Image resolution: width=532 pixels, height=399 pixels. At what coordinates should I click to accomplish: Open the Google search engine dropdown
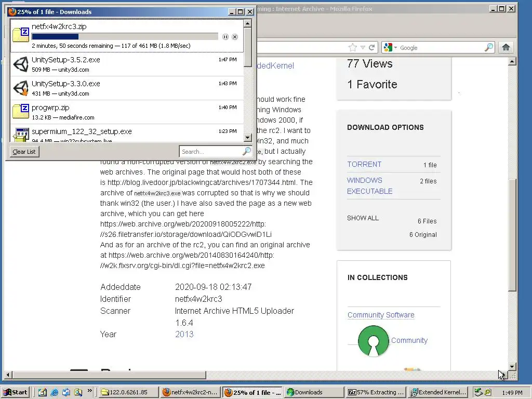pos(390,47)
